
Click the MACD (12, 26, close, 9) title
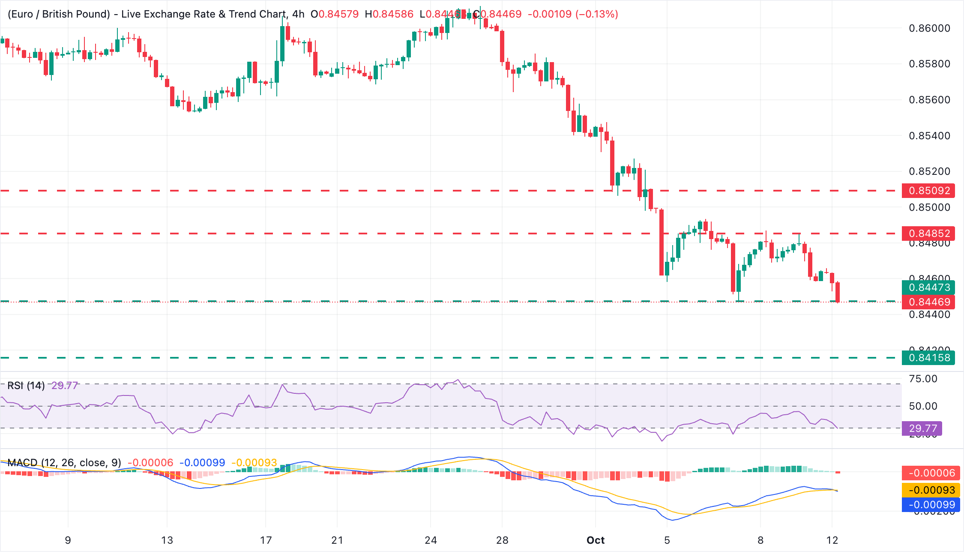(x=64, y=463)
